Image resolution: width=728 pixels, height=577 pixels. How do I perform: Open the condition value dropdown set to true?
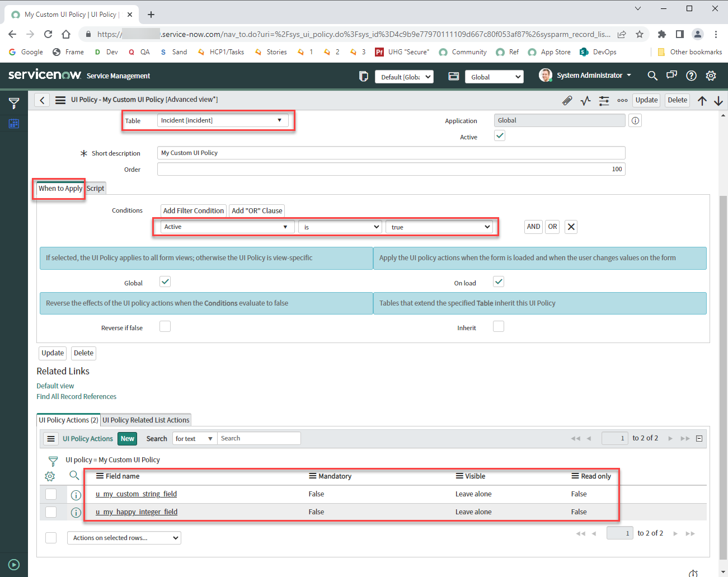tap(440, 227)
